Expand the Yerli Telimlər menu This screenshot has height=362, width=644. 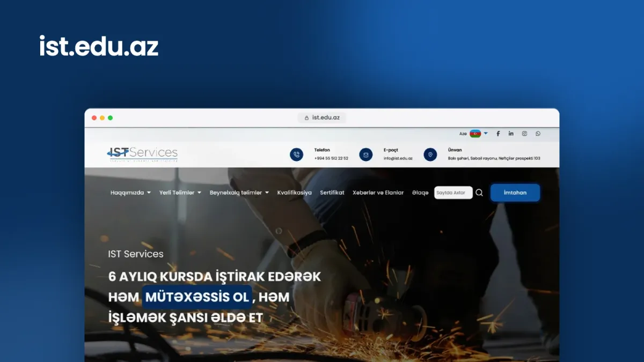pos(180,193)
